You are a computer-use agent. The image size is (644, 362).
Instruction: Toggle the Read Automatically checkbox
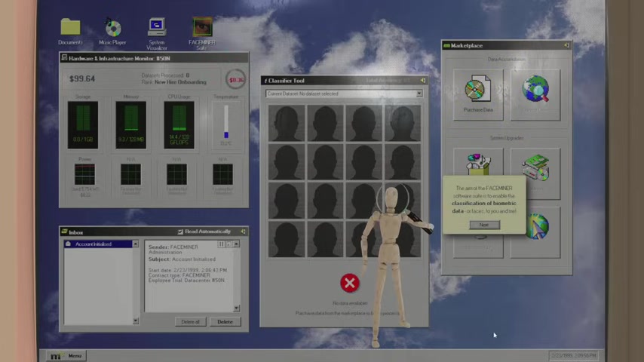(x=181, y=232)
